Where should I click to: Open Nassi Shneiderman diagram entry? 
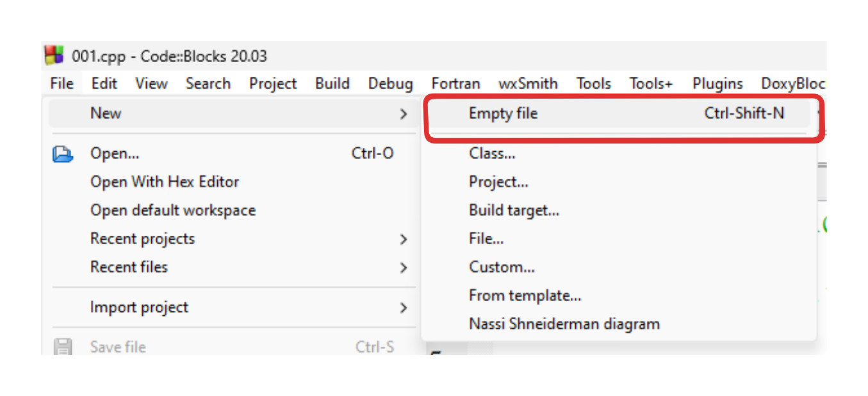click(564, 324)
